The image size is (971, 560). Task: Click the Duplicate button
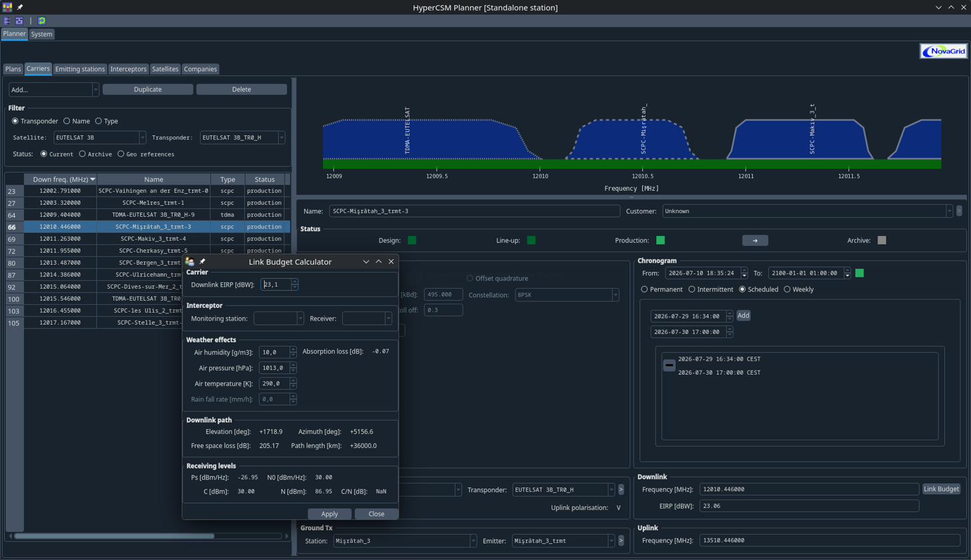(147, 89)
